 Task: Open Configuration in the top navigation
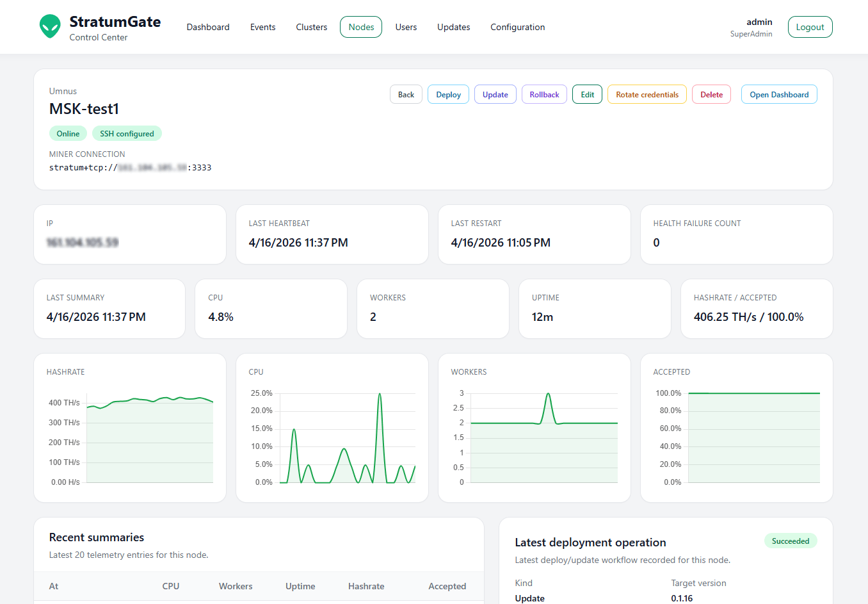[x=517, y=27]
